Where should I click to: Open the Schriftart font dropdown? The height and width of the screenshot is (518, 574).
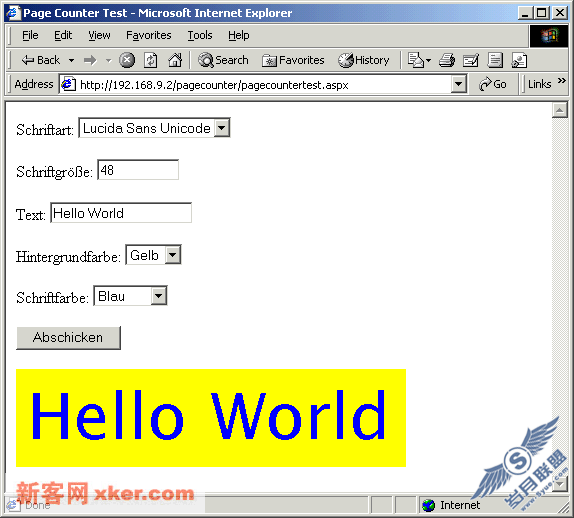[x=154, y=128]
